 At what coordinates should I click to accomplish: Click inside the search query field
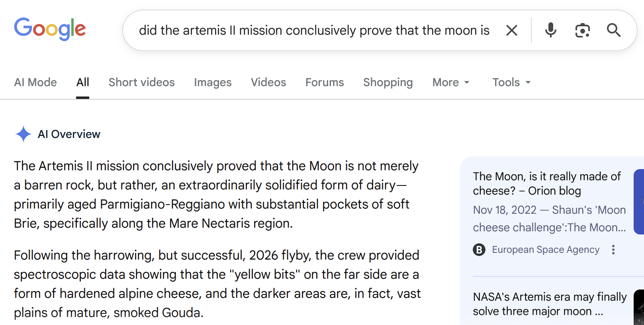pyautogui.click(x=314, y=30)
